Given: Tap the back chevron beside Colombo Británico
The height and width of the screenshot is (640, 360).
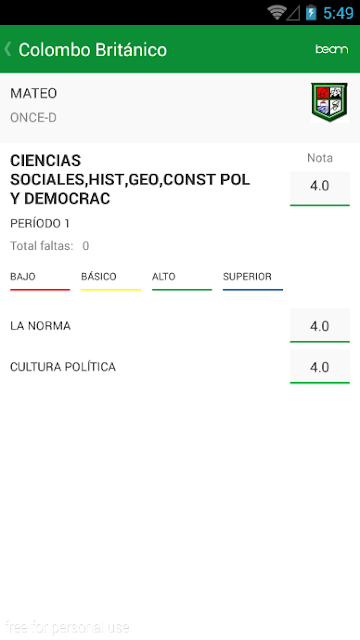Looking at the screenshot, I should point(7,49).
